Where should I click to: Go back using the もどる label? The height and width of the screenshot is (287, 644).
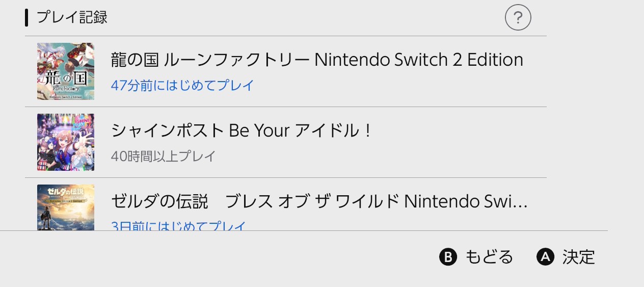point(489,257)
